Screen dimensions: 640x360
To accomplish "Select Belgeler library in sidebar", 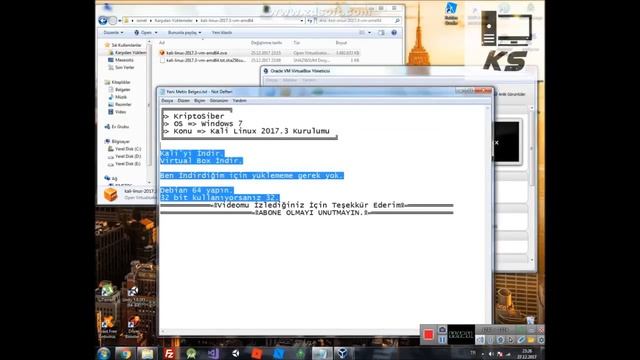I will tap(119, 89).
